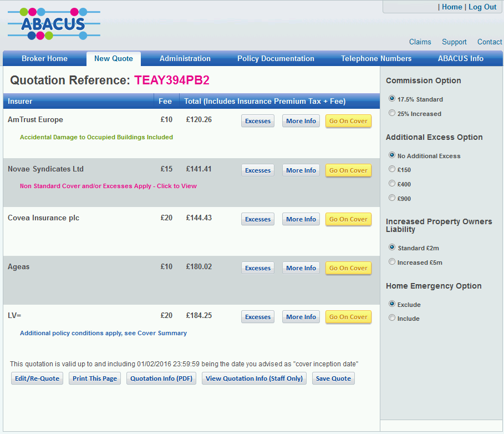Show More Info for AmTrust Europe
504x434 pixels.
click(301, 121)
